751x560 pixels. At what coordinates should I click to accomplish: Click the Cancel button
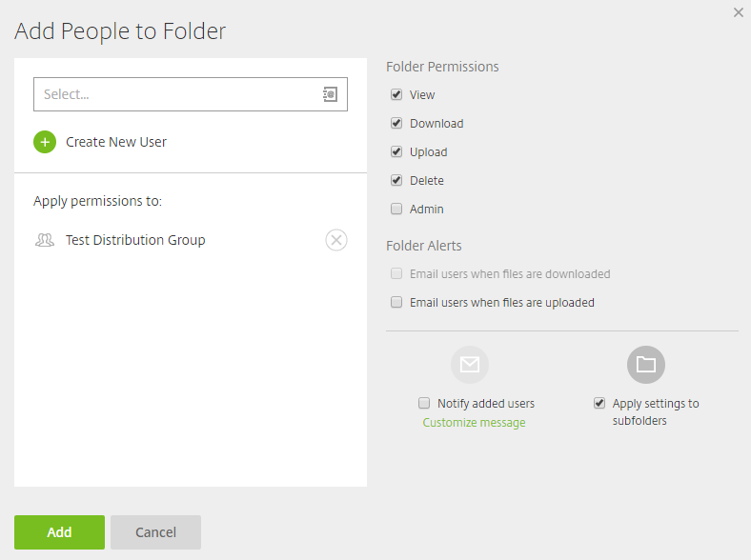[x=155, y=532]
